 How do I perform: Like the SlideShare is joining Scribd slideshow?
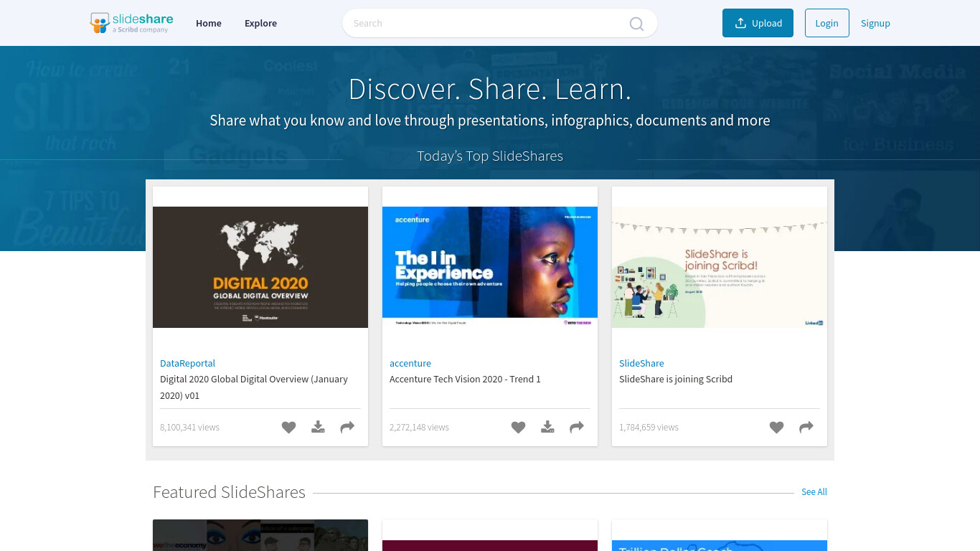(776, 427)
